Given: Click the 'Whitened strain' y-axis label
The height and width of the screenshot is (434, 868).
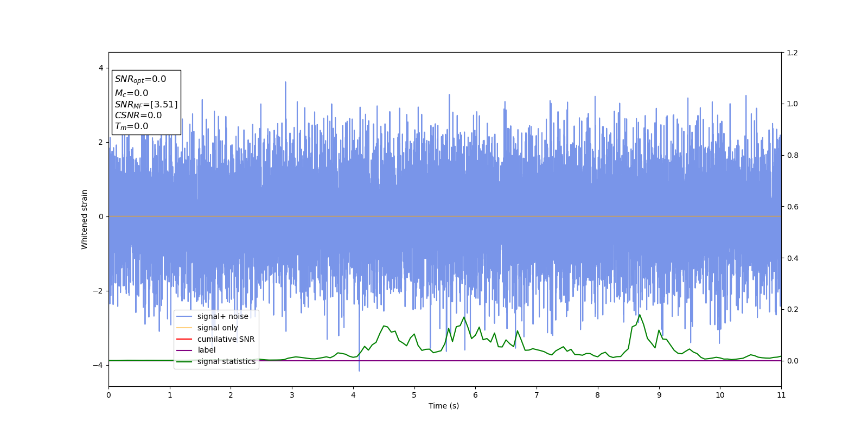Looking at the screenshot, I should [85, 219].
